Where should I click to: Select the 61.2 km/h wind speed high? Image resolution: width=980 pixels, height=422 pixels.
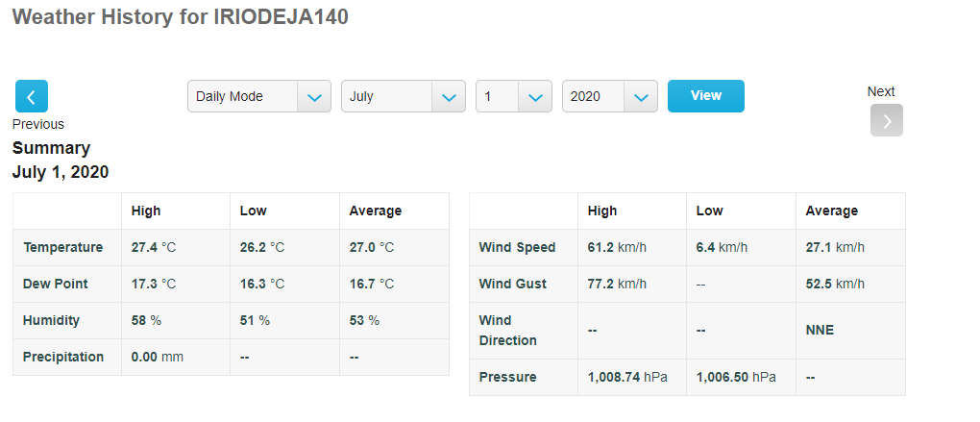[x=617, y=248]
